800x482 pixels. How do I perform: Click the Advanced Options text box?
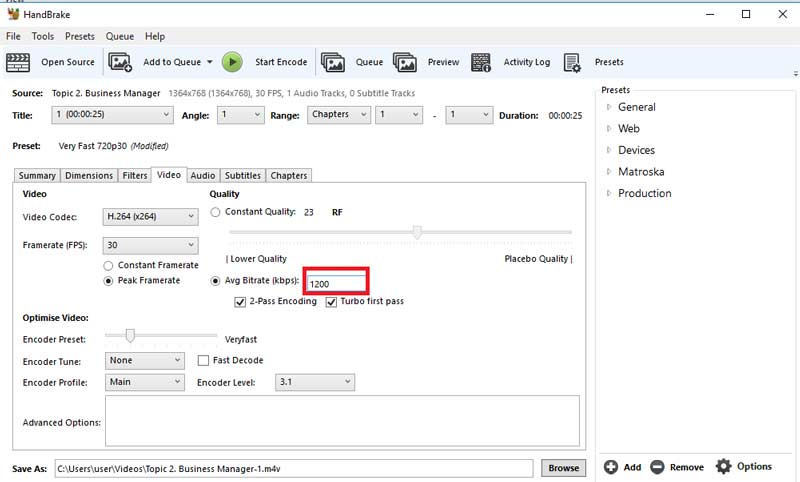tap(342, 421)
